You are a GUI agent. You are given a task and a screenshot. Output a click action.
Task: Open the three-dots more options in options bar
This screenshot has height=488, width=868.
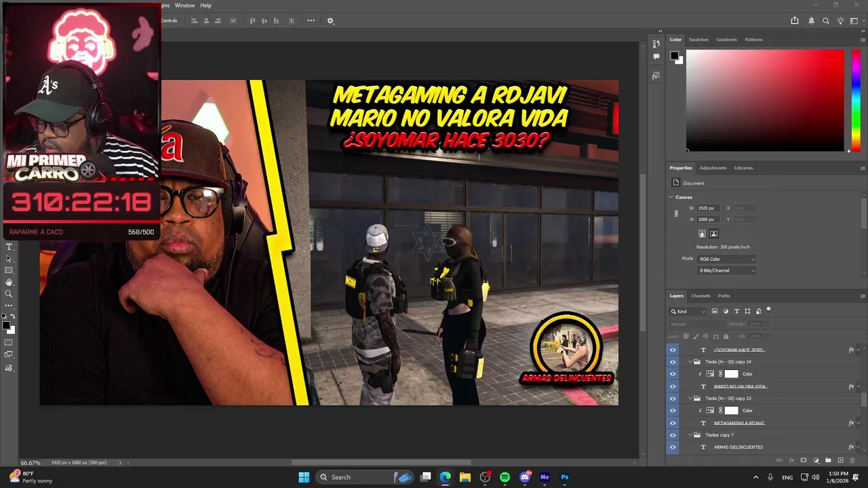point(311,20)
